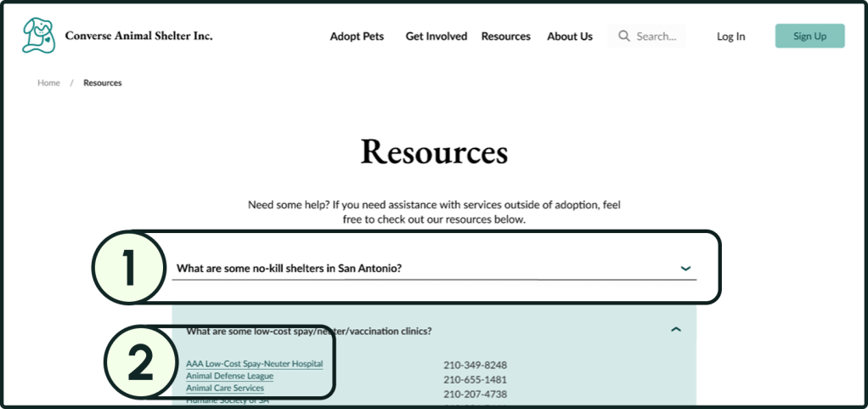Screen dimensions: 868x409
Task: Click the Converse Animal Shelter dog logo
Action: 38,36
